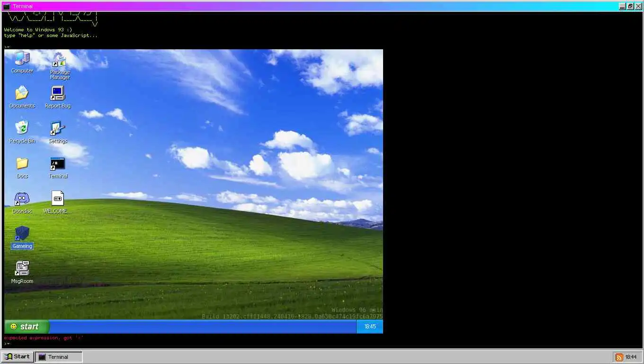Launch the Report Bug shortcut

[x=58, y=97]
